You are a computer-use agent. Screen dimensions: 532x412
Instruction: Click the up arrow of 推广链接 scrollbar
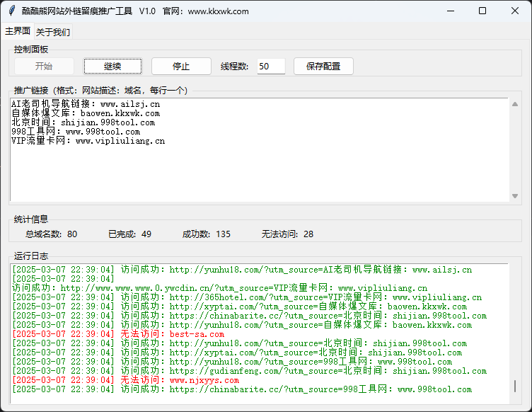pos(515,103)
